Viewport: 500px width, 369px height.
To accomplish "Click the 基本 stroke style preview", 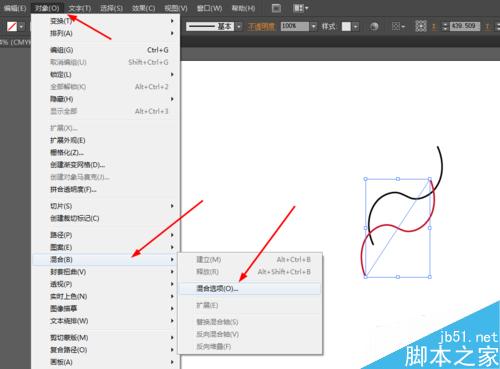I will (x=210, y=26).
